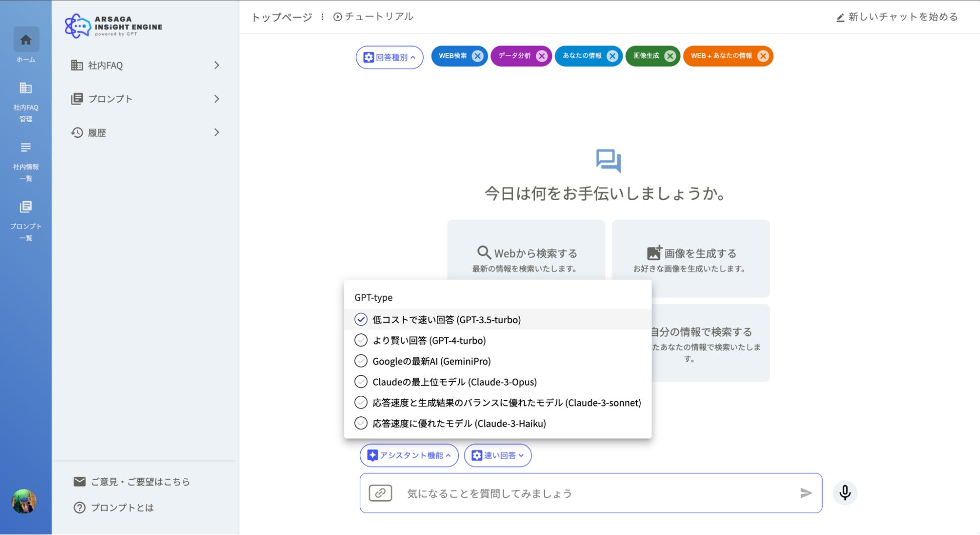Click the 履歴 history clock icon

tap(77, 133)
